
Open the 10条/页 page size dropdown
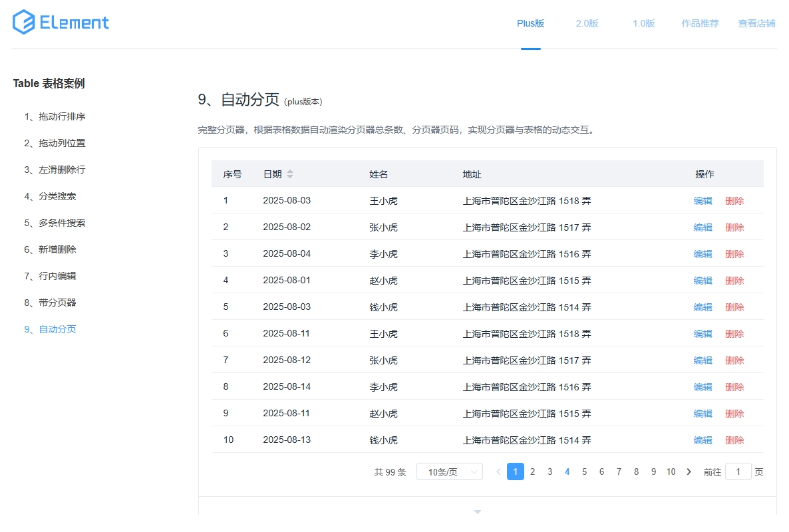tap(449, 472)
